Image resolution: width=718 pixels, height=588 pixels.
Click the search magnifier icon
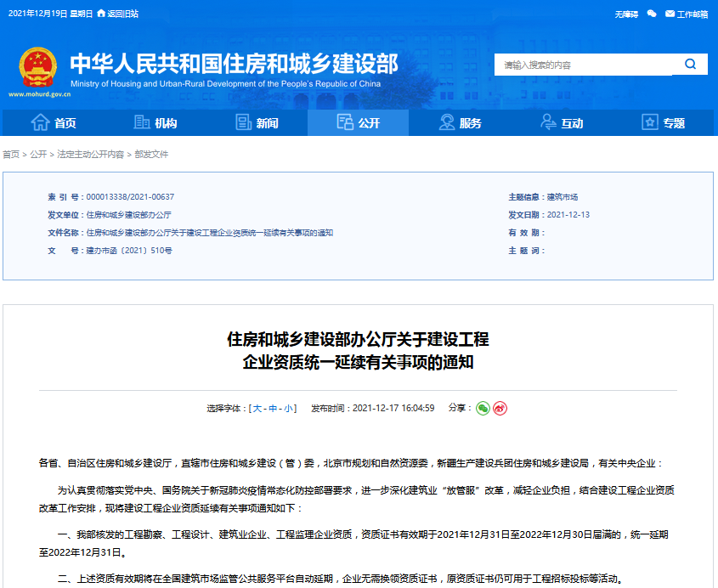click(688, 64)
